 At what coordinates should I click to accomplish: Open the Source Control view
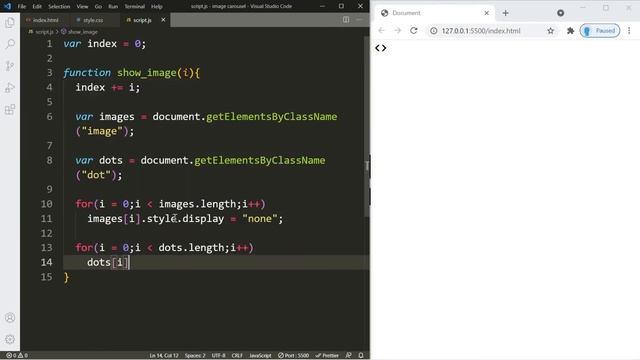10,66
